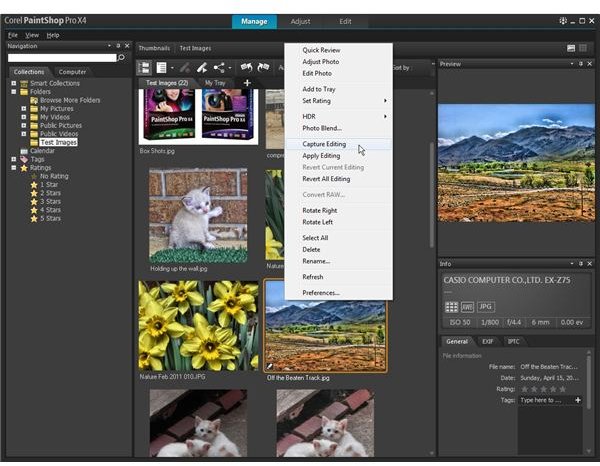The height and width of the screenshot is (466, 600).
Task: Open the File menu
Action: tap(13, 35)
